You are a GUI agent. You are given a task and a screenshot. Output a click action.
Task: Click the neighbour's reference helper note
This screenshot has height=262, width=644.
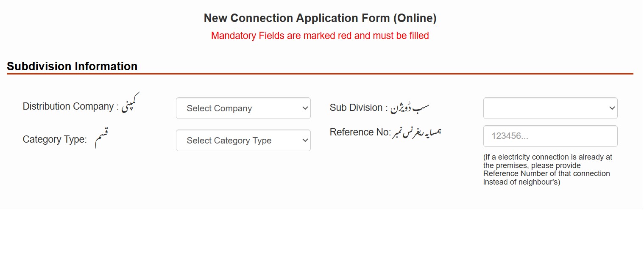pos(548,169)
